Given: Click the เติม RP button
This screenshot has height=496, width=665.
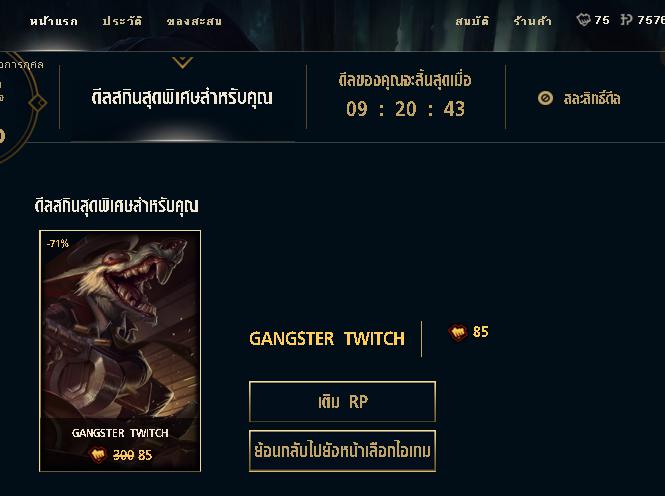Looking at the screenshot, I should click(343, 401).
